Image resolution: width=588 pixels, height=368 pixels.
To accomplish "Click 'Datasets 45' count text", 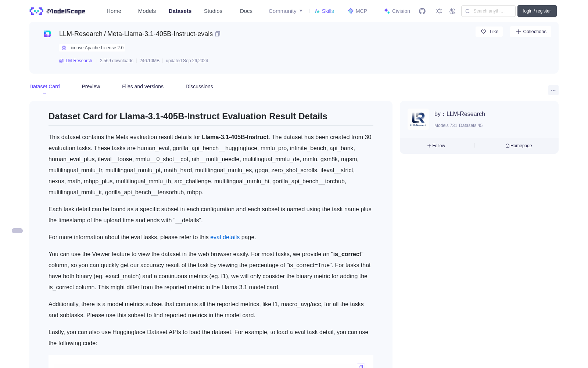I will pos(471,125).
